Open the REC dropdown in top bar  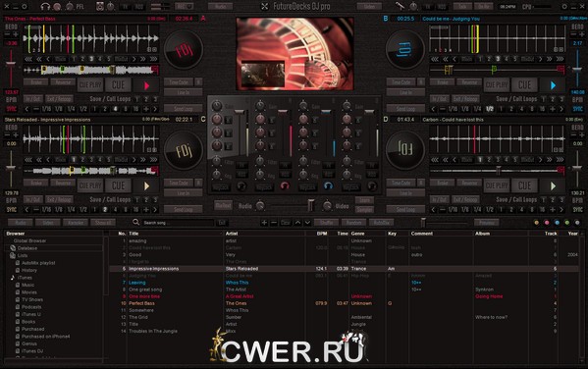[x=185, y=6]
